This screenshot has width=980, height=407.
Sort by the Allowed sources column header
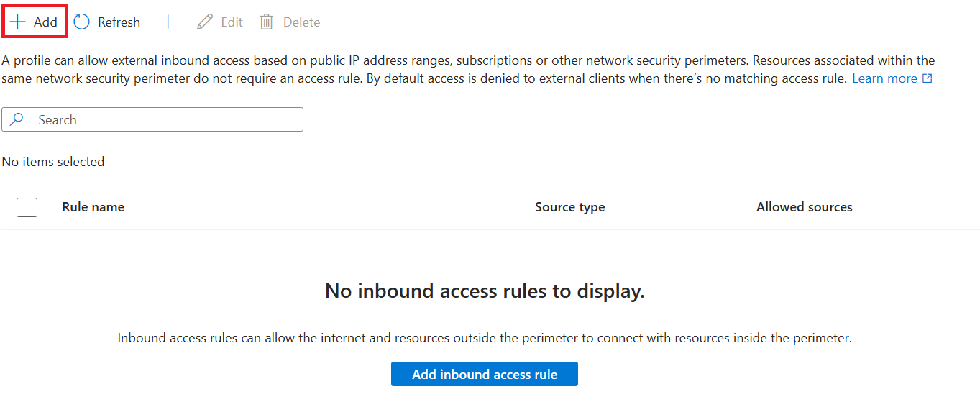tap(804, 207)
